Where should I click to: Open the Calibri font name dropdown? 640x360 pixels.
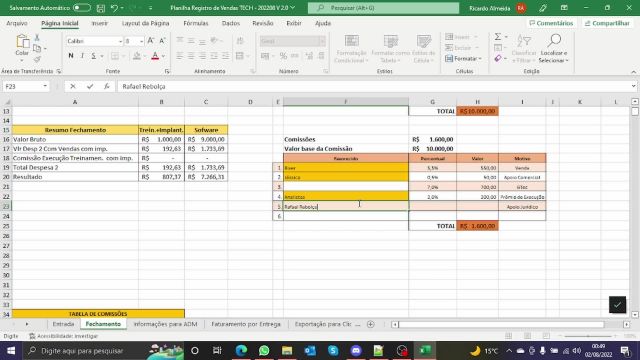click(120, 41)
